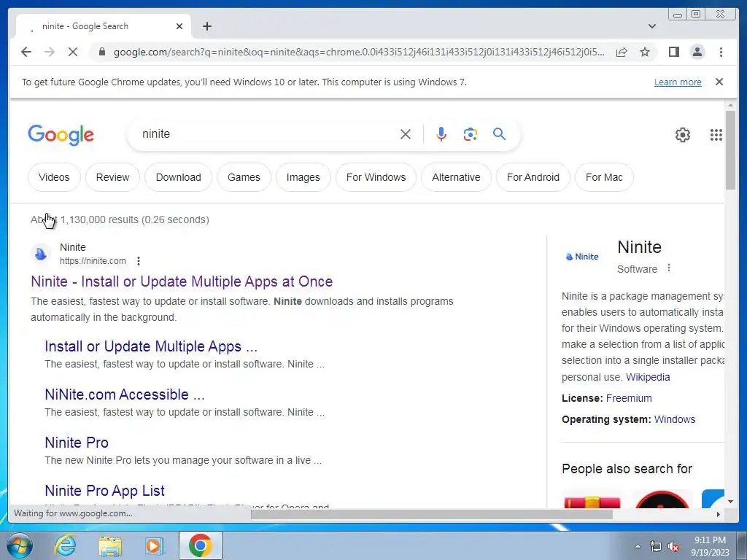Expand the tab search chevron
Image resolution: width=747 pixels, height=560 pixels.
coord(652,26)
